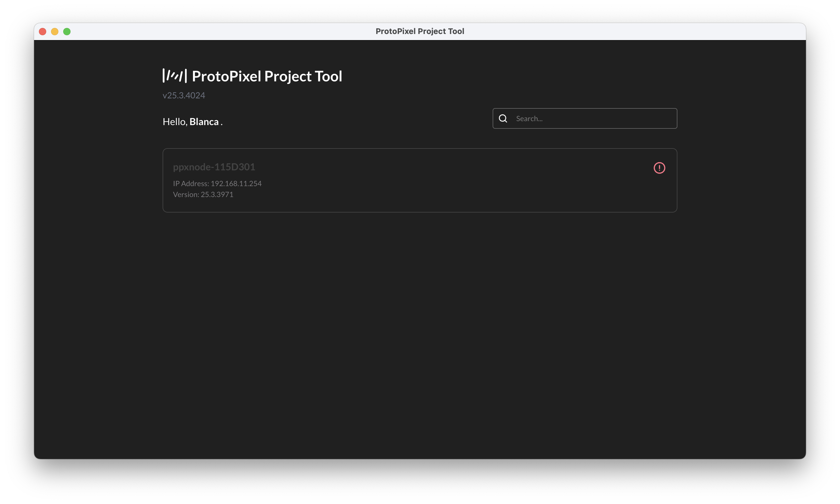Screen dimensions: 840x504
Task: Minimize the window with the yellow button
Action: pos(54,31)
